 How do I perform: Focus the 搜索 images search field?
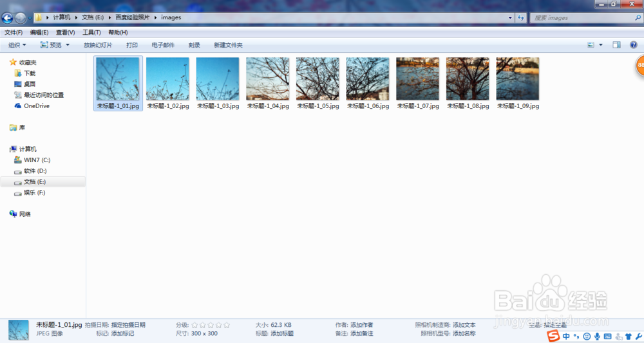[x=581, y=17]
